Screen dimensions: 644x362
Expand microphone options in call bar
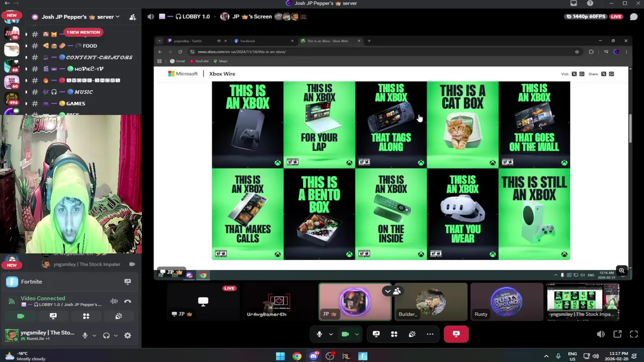coord(331,334)
